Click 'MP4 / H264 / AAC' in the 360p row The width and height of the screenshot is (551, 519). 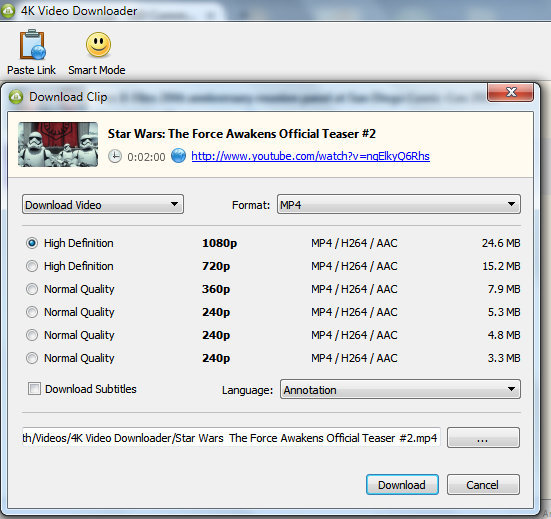point(354,289)
